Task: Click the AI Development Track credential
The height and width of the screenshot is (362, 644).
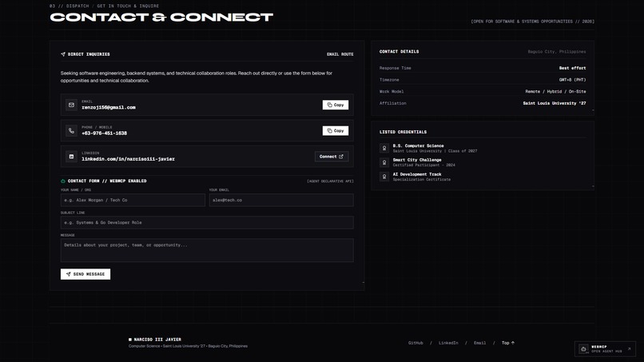Action: (x=417, y=174)
